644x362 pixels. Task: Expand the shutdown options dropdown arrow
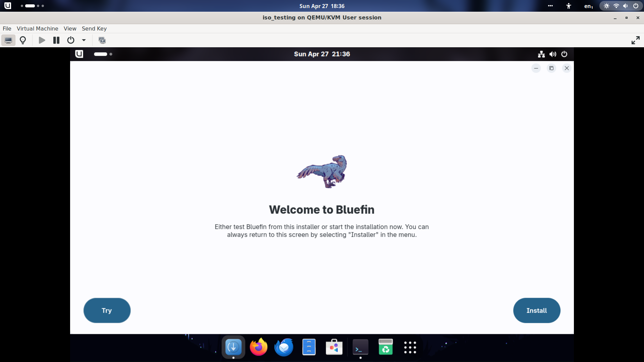coord(84,40)
